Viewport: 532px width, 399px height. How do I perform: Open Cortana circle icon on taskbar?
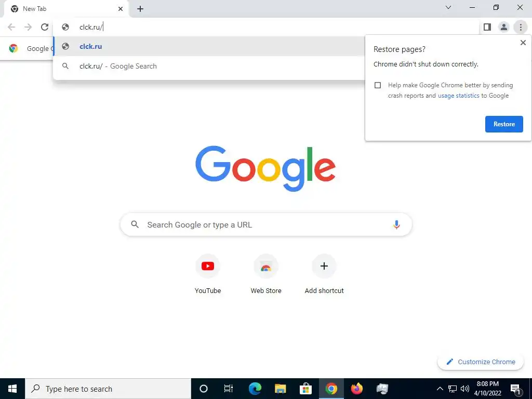[x=204, y=389]
